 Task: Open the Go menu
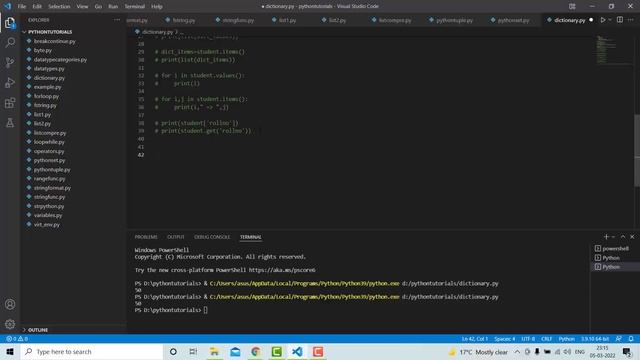pos(98,7)
